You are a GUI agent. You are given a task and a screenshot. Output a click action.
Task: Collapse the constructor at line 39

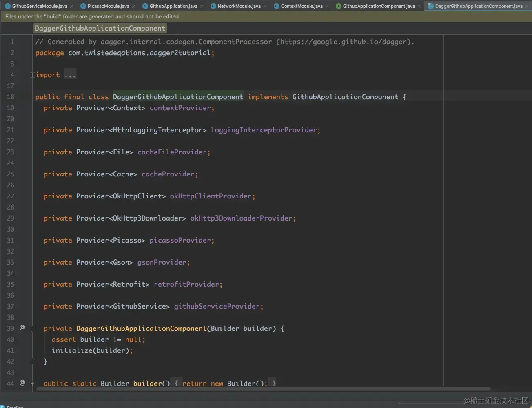(32, 328)
